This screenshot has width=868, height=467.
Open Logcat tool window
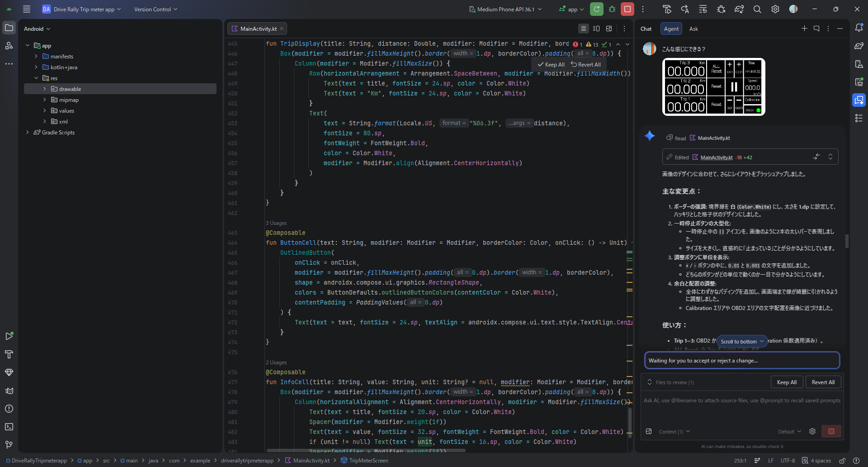(9, 391)
